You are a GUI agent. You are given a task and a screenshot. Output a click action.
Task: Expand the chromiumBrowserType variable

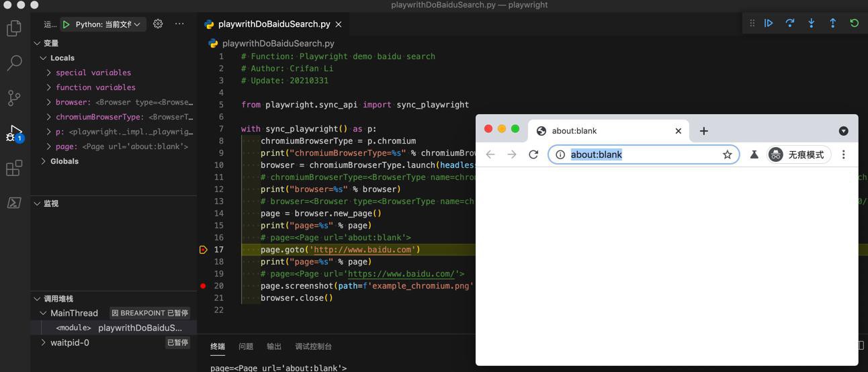[49, 117]
